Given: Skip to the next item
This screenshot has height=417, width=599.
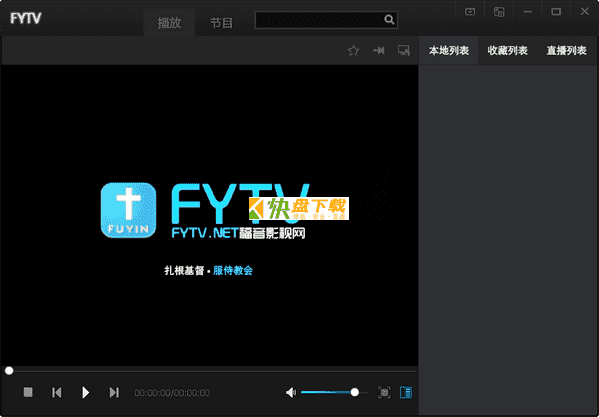Looking at the screenshot, I should tap(114, 392).
